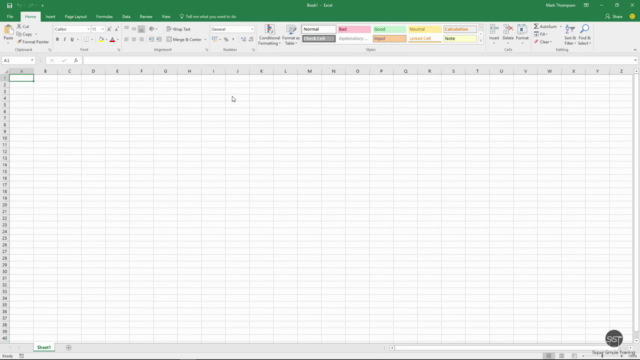Toggle Top Align

(127, 29)
